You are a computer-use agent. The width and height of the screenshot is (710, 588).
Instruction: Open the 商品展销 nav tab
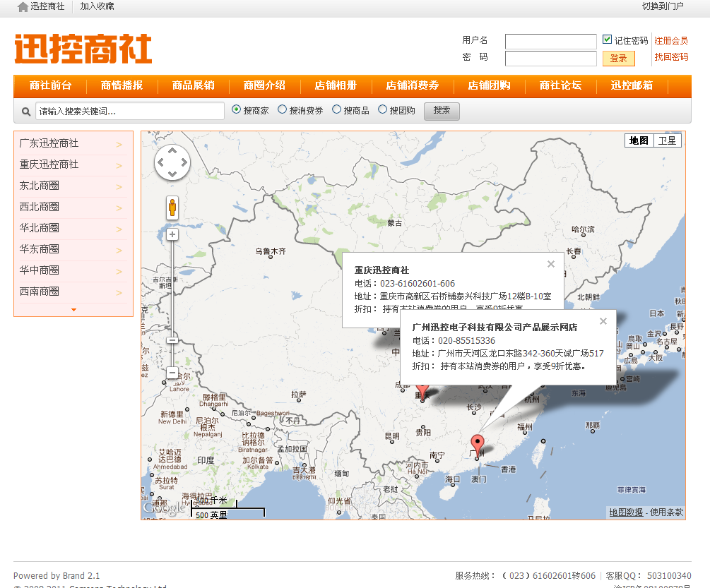point(194,86)
